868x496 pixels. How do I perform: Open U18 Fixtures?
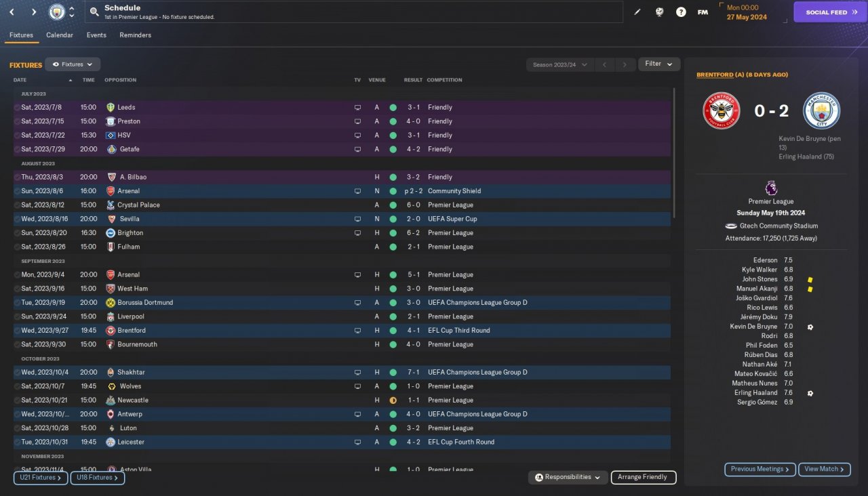click(x=98, y=478)
